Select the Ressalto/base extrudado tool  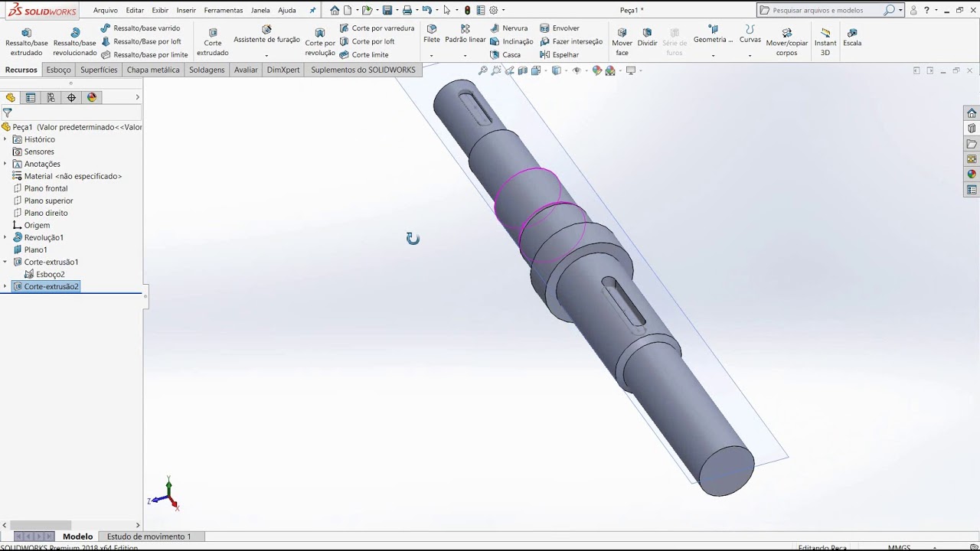(27, 42)
